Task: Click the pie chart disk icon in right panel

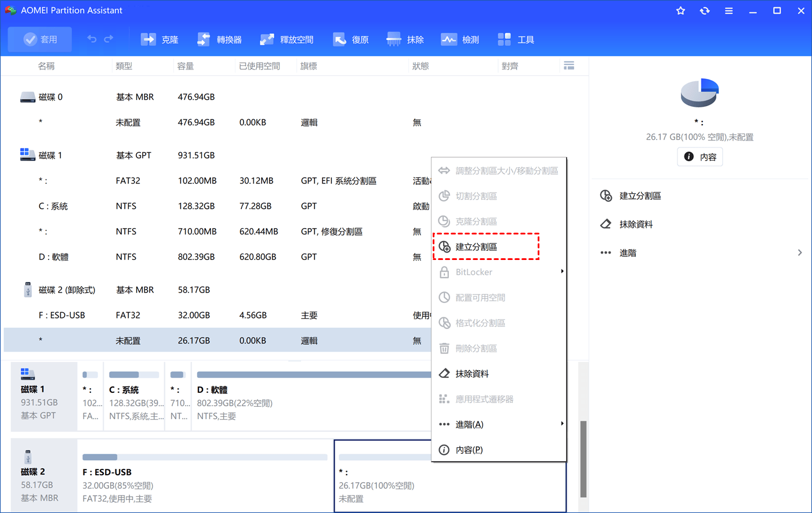Action: click(699, 92)
